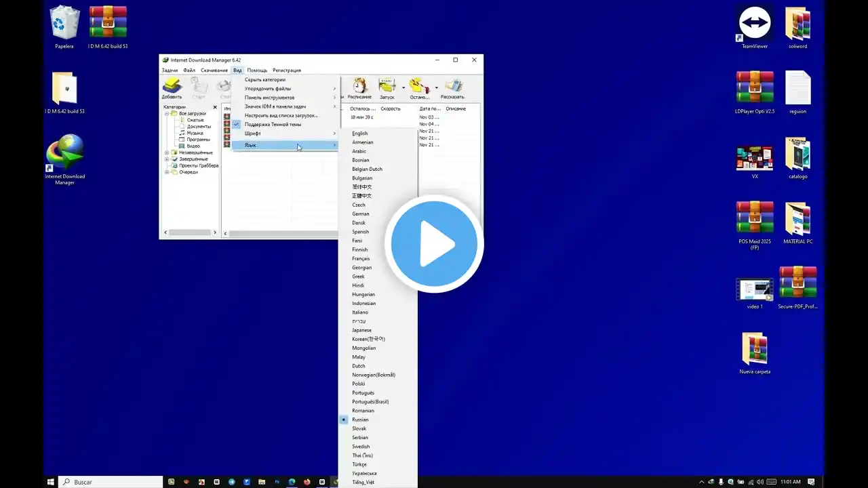Choose Скрыть категории from the view menu
Screen dimensions: 868x488
(265, 80)
